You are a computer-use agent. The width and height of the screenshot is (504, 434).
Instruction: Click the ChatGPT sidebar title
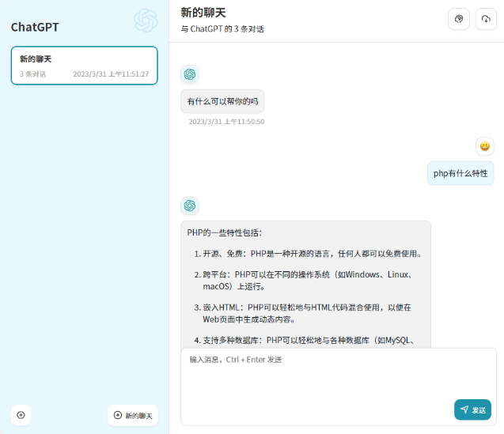[x=35, y=28]
